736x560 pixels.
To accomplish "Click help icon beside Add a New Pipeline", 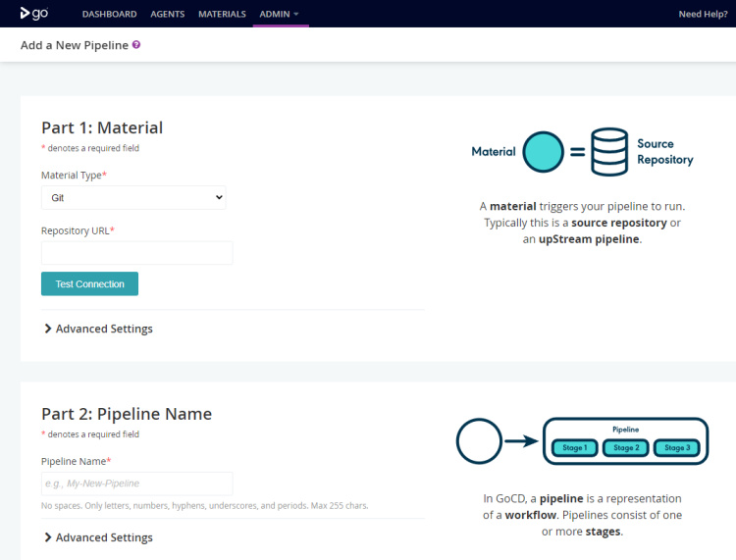I will [x=136, y=45].
